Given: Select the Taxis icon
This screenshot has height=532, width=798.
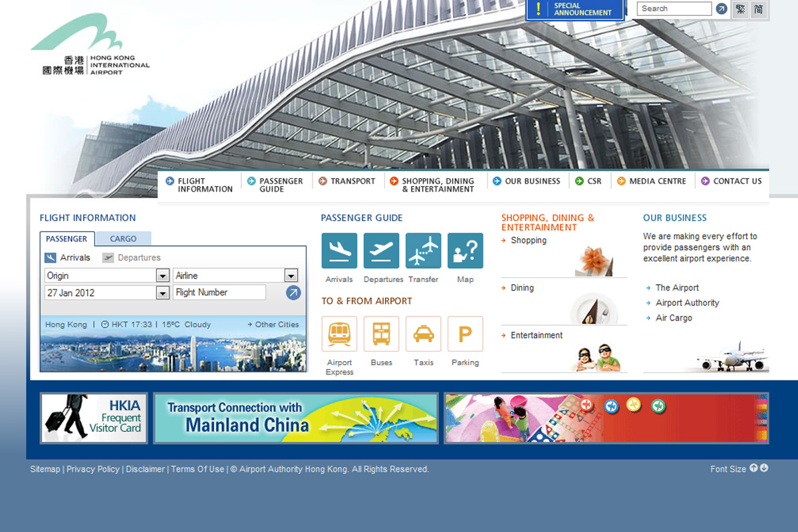Looking at the screenshot, I should point(423,334).
